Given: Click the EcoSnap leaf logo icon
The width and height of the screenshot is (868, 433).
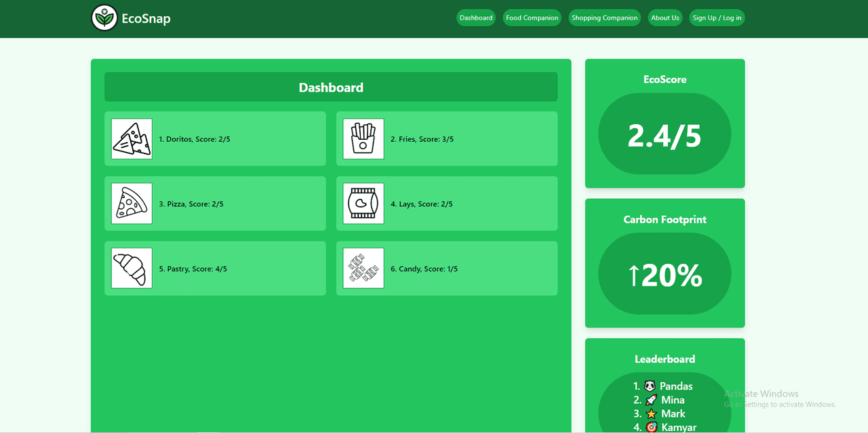Looking at the screenshot, I should 104,18.
